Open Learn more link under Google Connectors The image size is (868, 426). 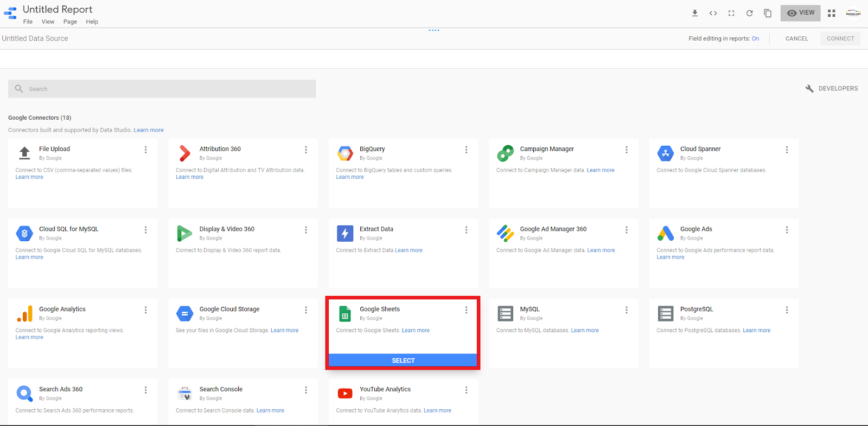point(149,130)
